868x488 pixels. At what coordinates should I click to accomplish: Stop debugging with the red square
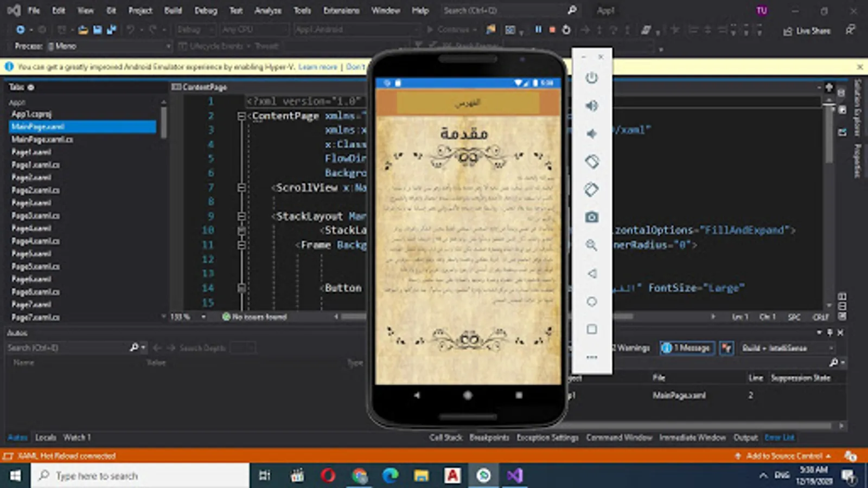coord(552,30)
